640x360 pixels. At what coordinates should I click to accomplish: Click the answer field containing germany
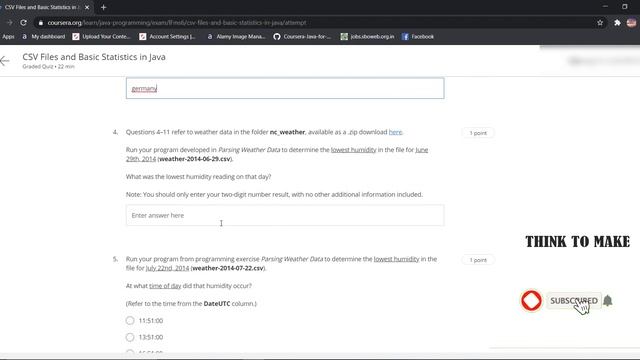point(285,88)
